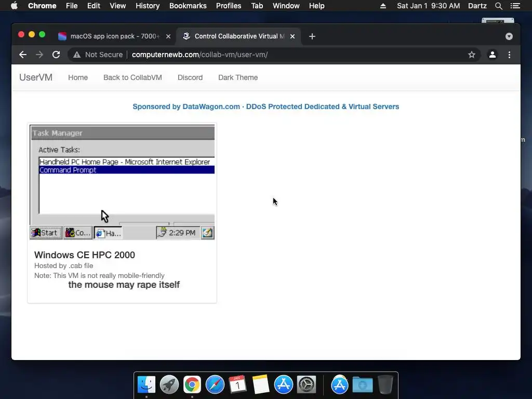
Task: Click 'Hosted by .cab file' text
Action: point(63,265)
